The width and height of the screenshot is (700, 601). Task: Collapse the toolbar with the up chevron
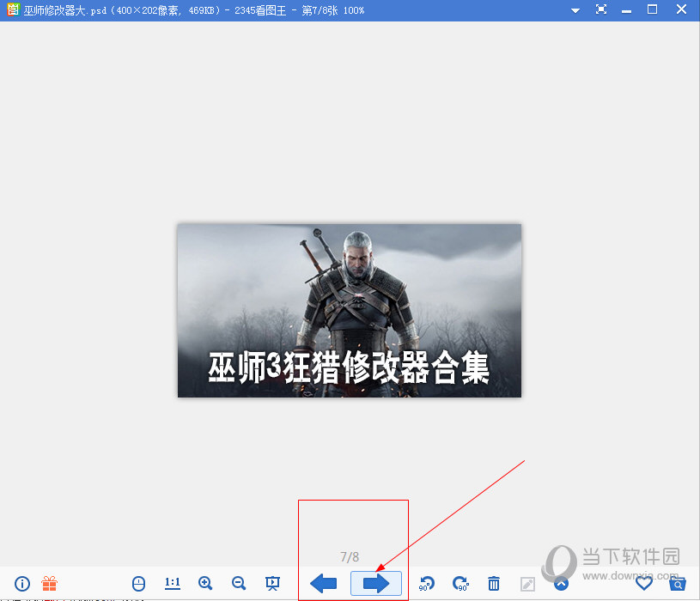(x=561, y=584)
